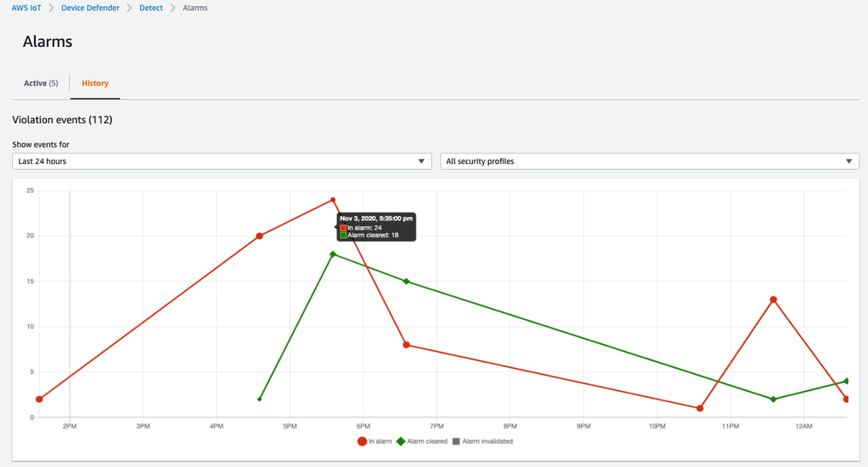Switch to the Active (5) tab
This screenshot has height=467, width=868.
tap(41, 83)
